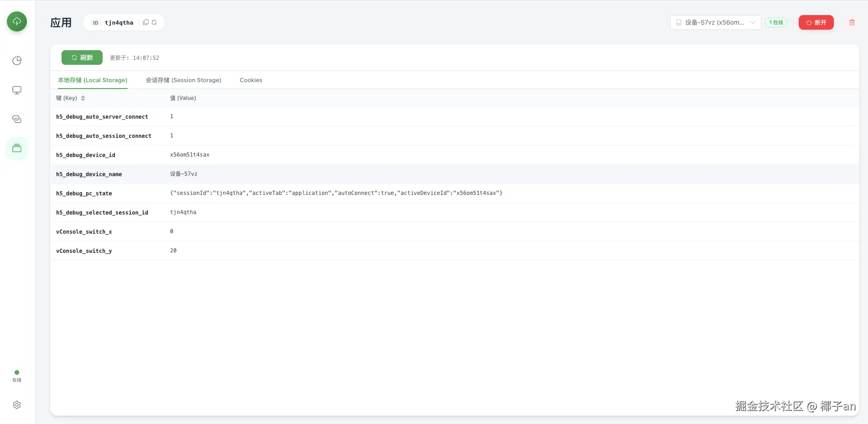The image size is (868, 424).
Task: Copy the session ID tjn4qtha
Action: tap(145, 22)
